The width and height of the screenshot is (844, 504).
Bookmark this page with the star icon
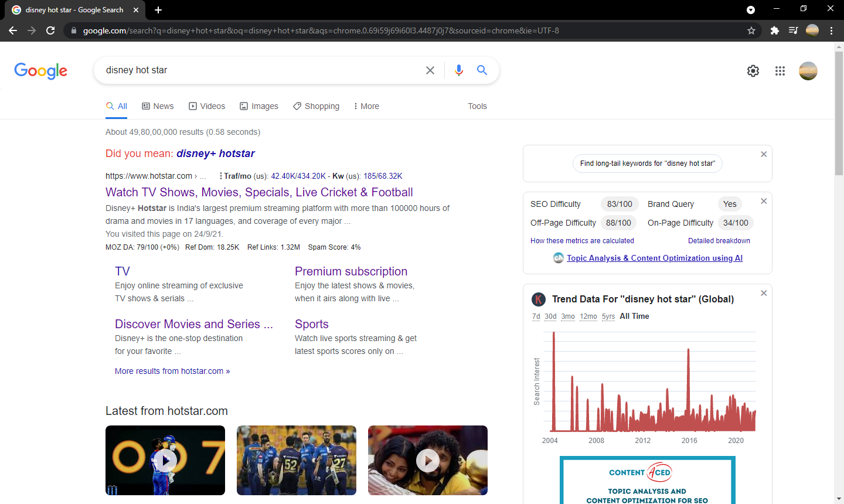[751, 30]
